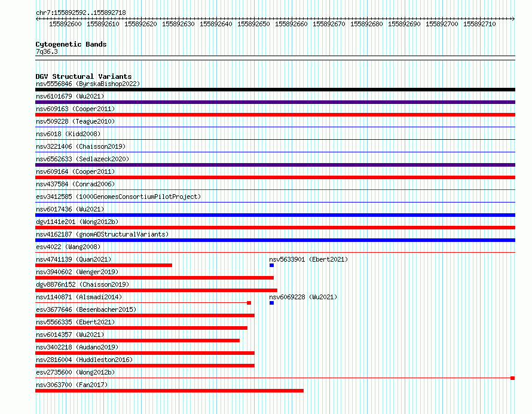The height and width of the screenshot is (414, 532).
Task: Click ruler position 155892600
Action: tap(65, 24)
